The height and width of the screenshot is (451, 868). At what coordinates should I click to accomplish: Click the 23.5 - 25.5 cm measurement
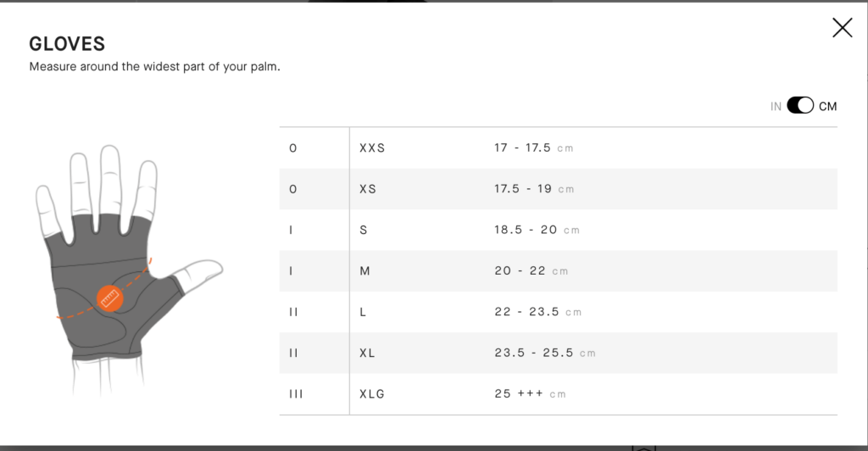click(x=545, y=353)
